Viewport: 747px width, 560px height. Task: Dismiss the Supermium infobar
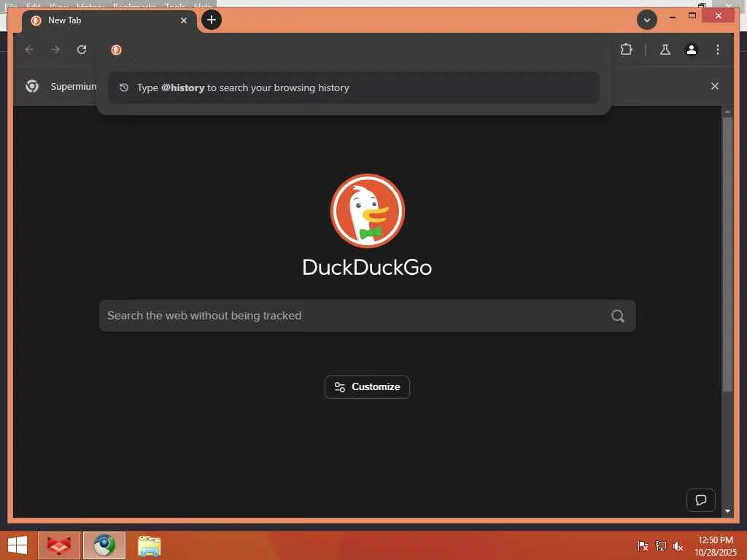point(715,86)
